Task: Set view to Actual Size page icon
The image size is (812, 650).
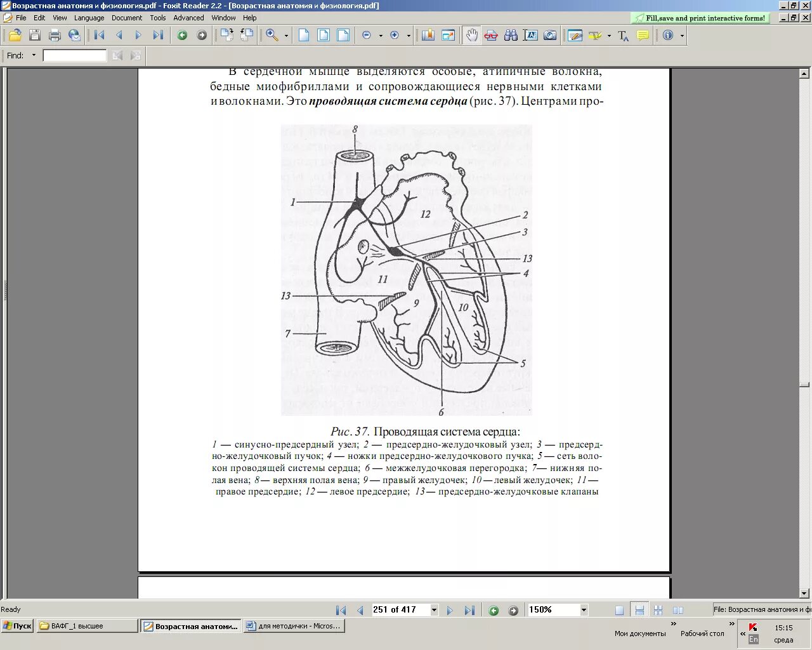Action: tap(304, 36)
